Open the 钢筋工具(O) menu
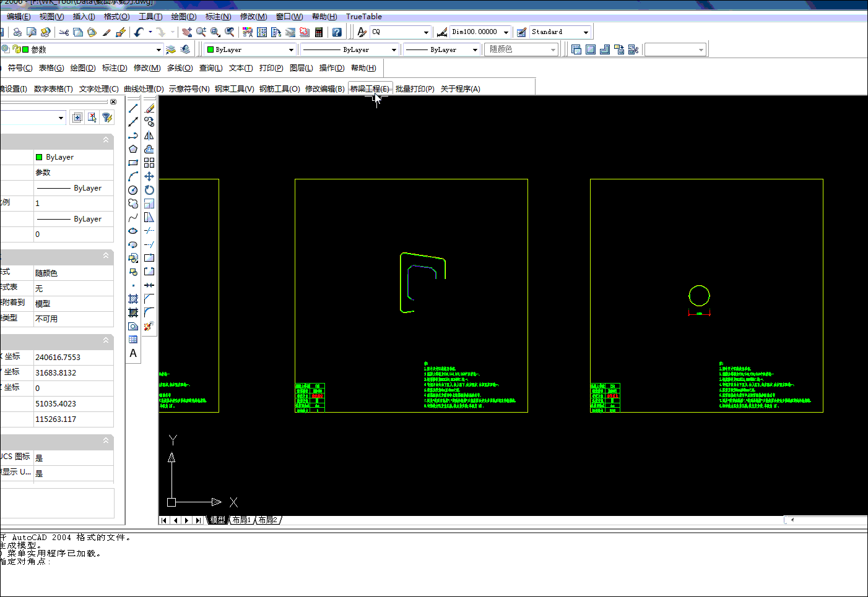 tap(280, 89)
